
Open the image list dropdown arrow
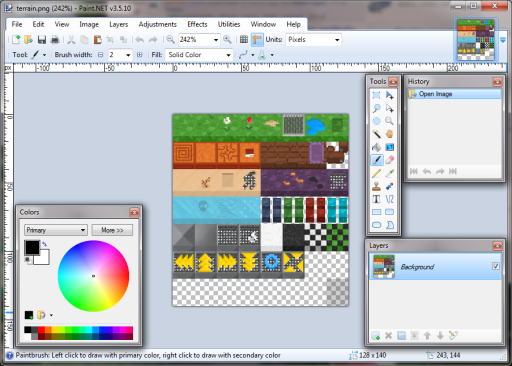click(x=503, y=40)
